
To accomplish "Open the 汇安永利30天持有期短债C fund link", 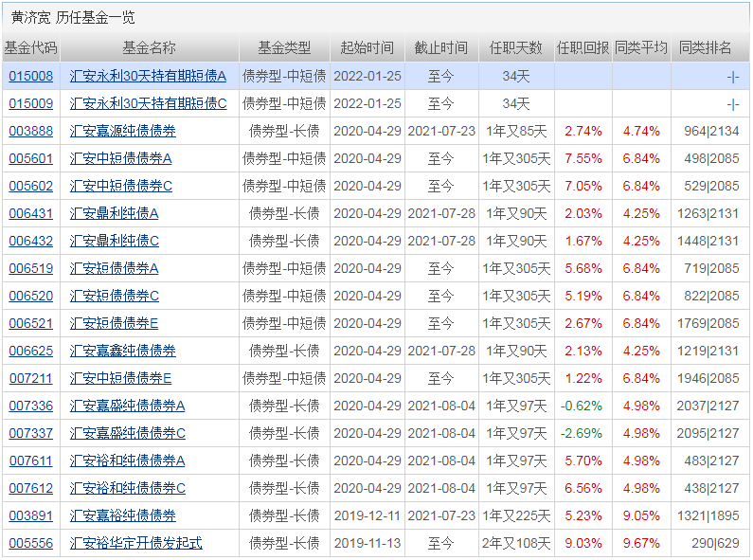I will tap(148, 103).
